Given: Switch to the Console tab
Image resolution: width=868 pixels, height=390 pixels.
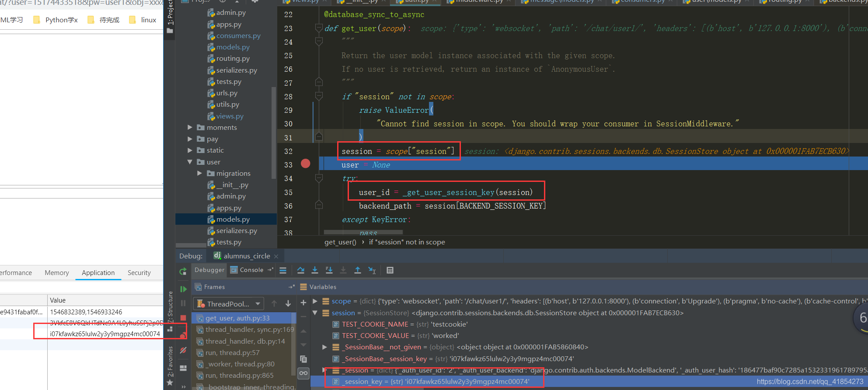Looking at the screenshot, I should coord(251,270).
